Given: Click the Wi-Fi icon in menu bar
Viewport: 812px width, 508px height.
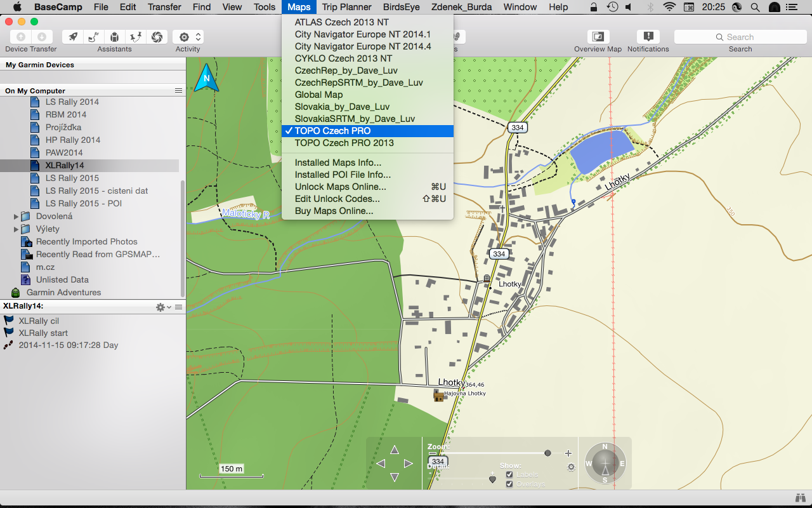Looking at the screenshot, I should pyautogui.click(x=669, y=7).
